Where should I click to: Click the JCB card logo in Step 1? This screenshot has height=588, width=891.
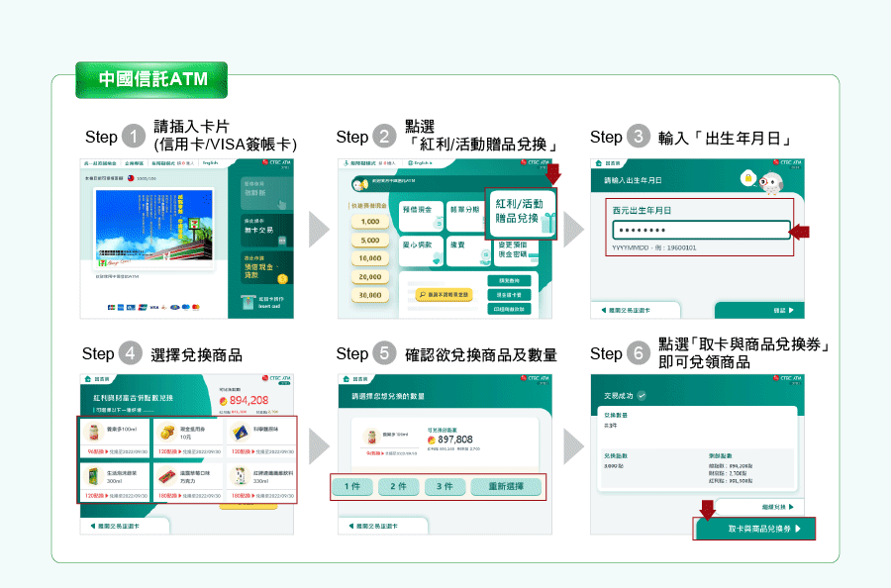point(112,307)
